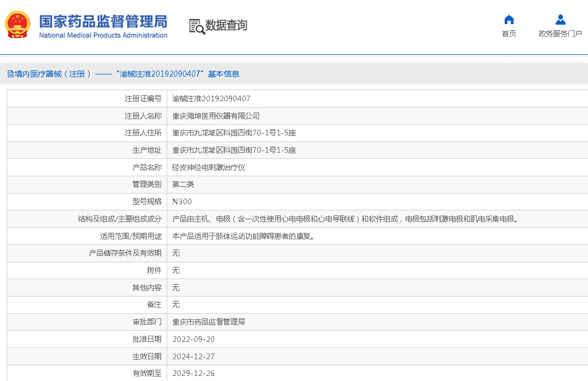Click approving department 重庆市药品监督管理局
Image resolution: width=588 pixels, height=381 pixels.
pos(209,322)
